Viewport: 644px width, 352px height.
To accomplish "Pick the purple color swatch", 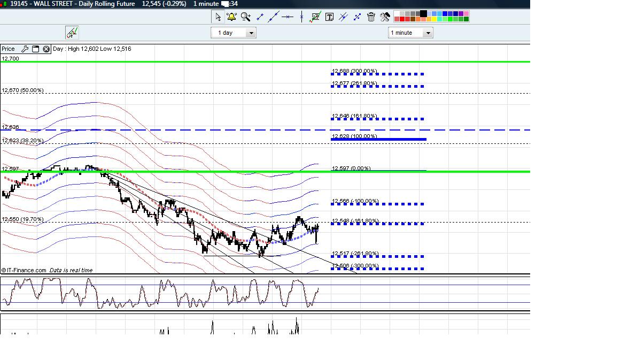I will (x=461, y=13).
